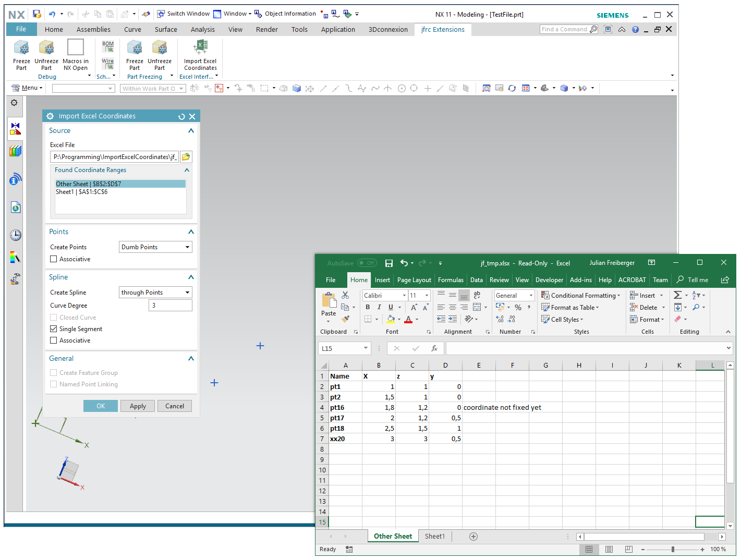This screenshot has width=741, height=560.
Task: Open Excel Name Box dropdown arrow
Action: 366,348
